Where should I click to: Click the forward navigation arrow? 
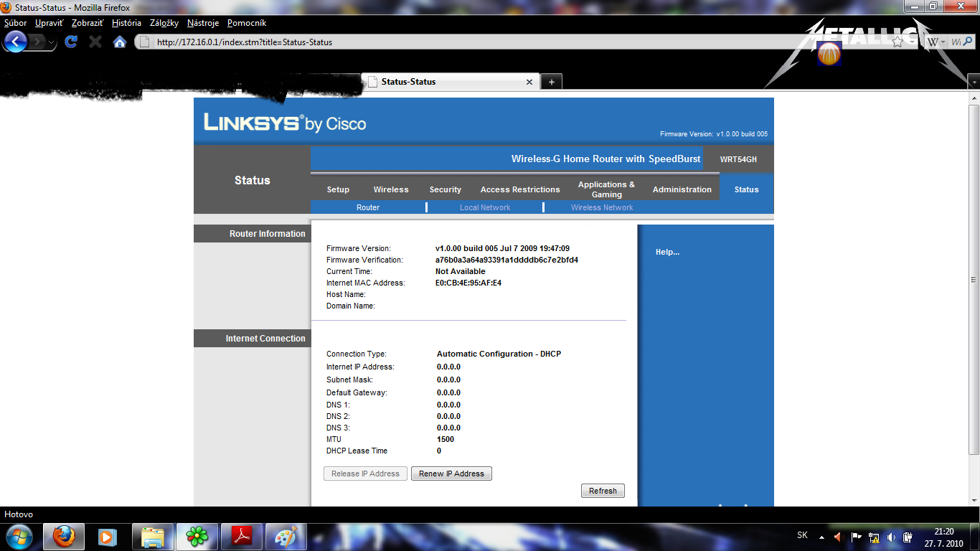[x=36, y=42]
